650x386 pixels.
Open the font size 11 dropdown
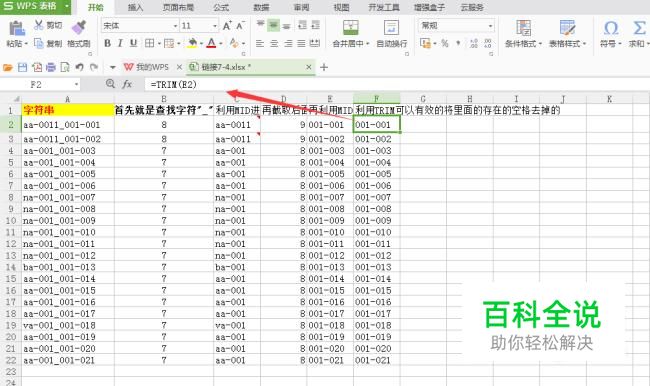pos(215,26)
